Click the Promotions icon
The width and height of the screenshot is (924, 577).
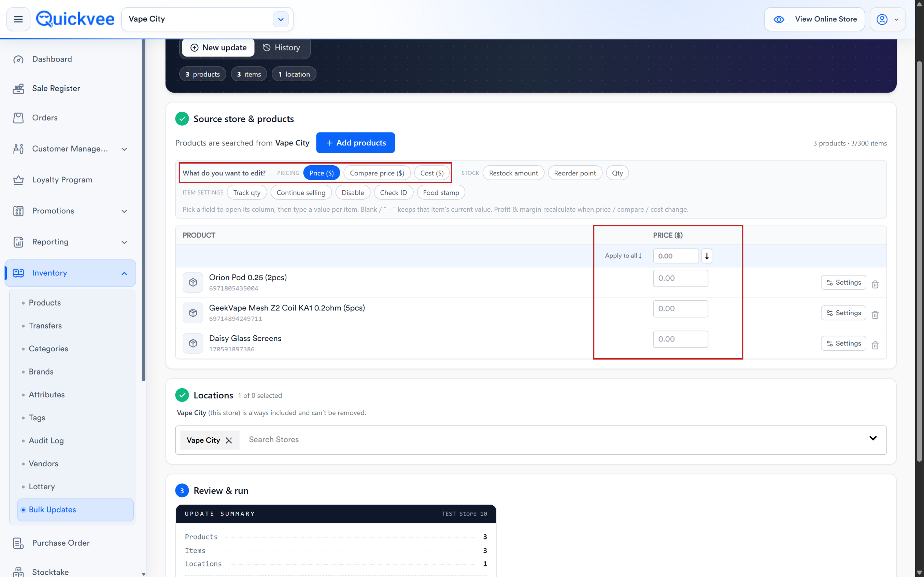click(x=18, y=211)
